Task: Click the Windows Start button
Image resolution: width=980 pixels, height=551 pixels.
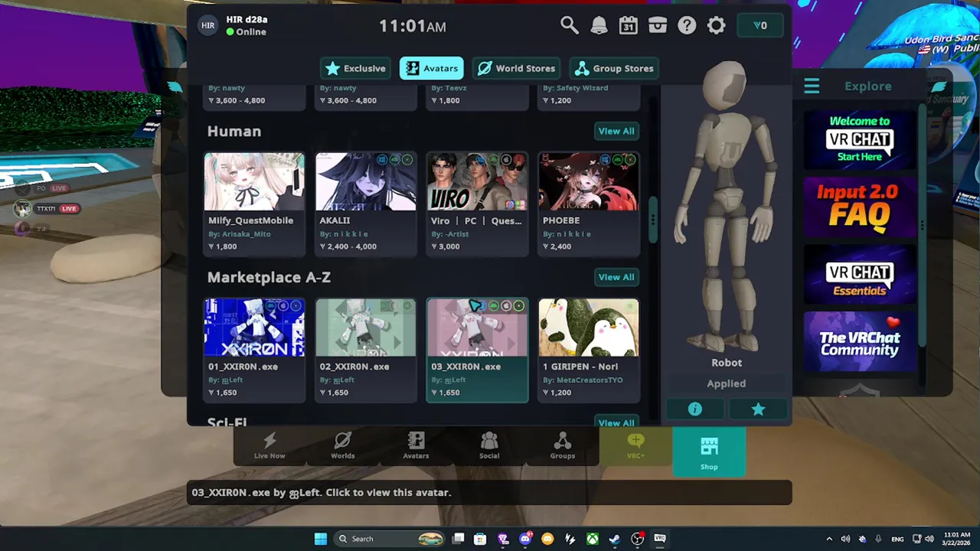Action: coord(321,539)
